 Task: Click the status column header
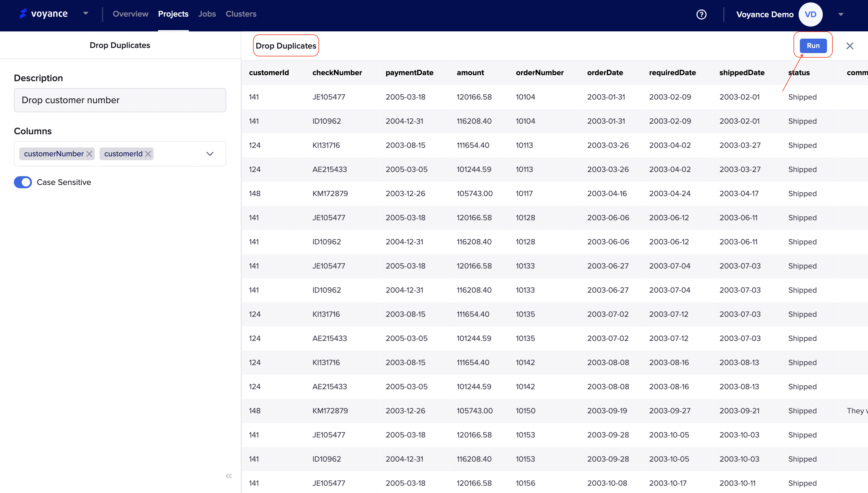[x=799, y=72]
